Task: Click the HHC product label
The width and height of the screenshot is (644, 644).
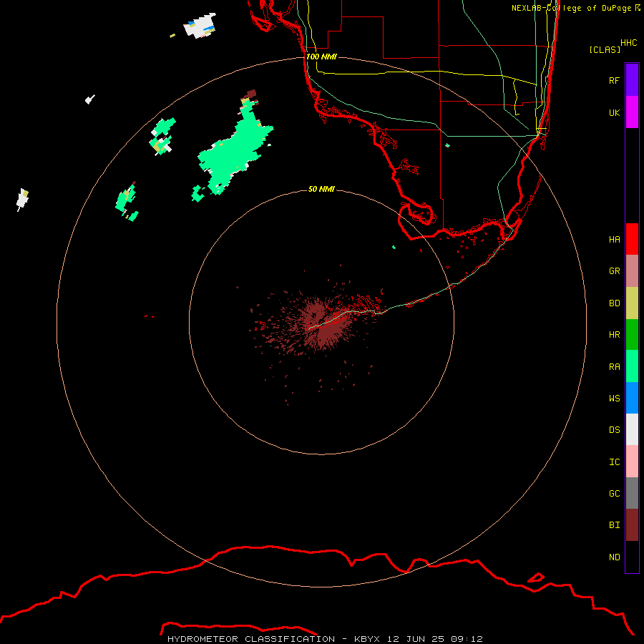Action: coord(629,43)
